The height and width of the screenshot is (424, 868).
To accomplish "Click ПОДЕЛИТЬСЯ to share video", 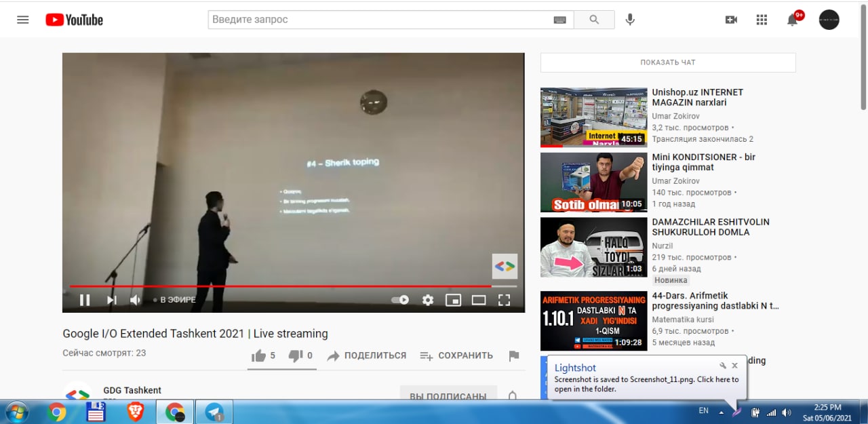I will (367, 355).
